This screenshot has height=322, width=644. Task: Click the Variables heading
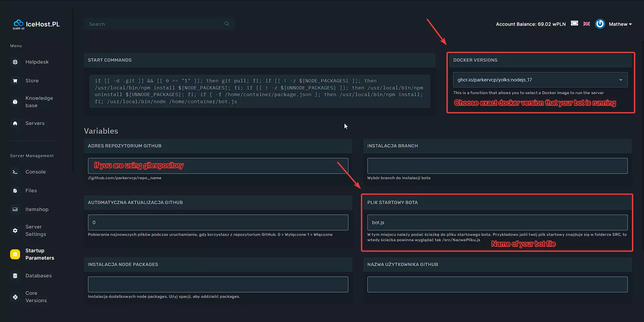(x=101, y=131)
